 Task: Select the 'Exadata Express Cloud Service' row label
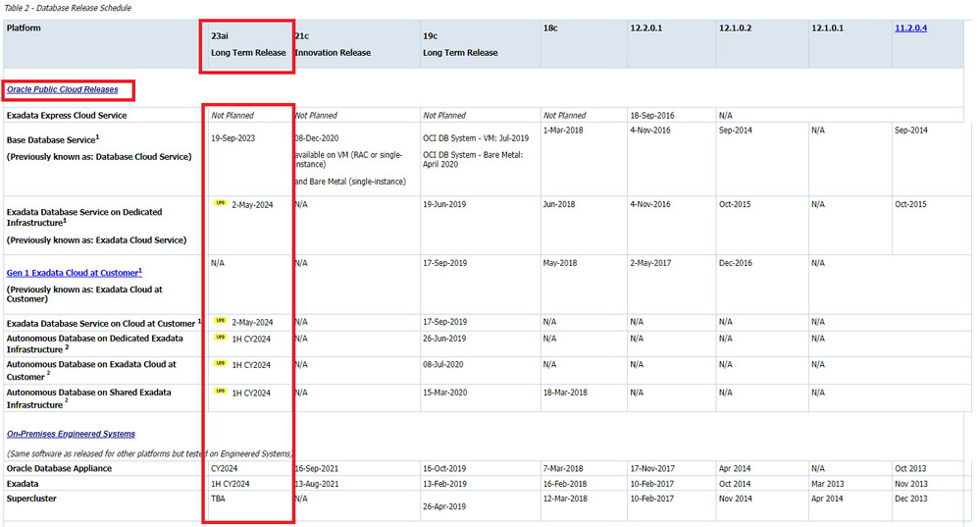[67, 116]
